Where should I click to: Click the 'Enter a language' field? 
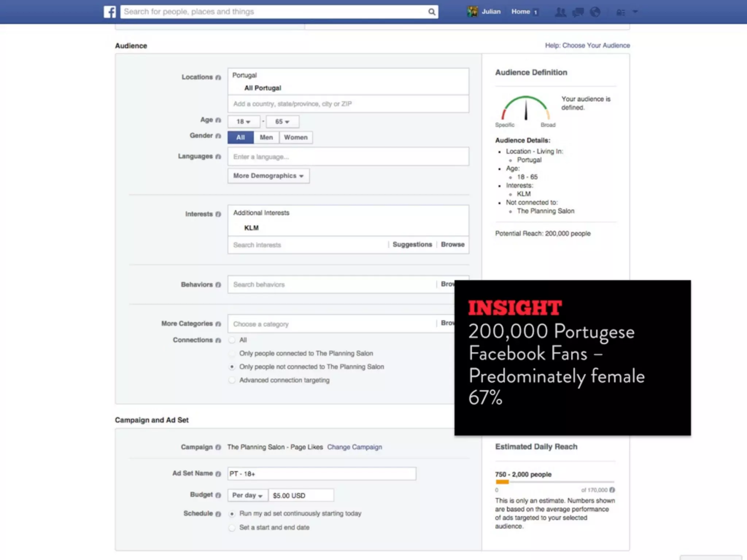coord(348,157)
